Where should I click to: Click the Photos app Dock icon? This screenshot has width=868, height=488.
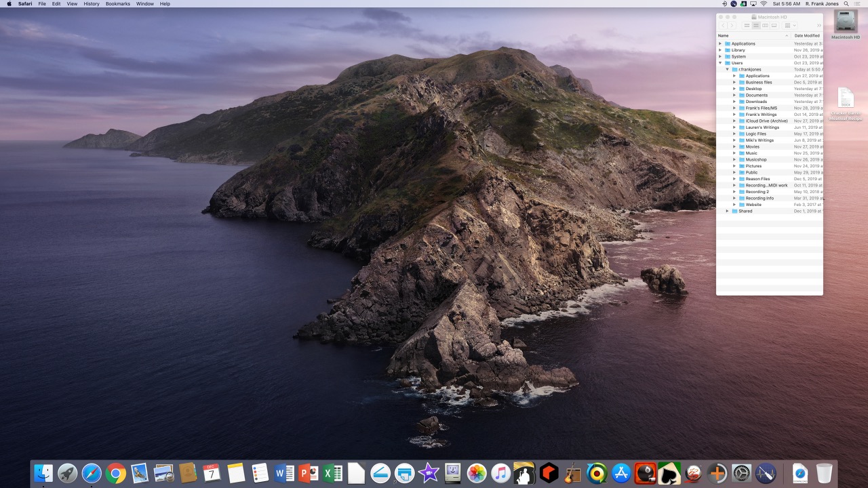pos(477,472)
